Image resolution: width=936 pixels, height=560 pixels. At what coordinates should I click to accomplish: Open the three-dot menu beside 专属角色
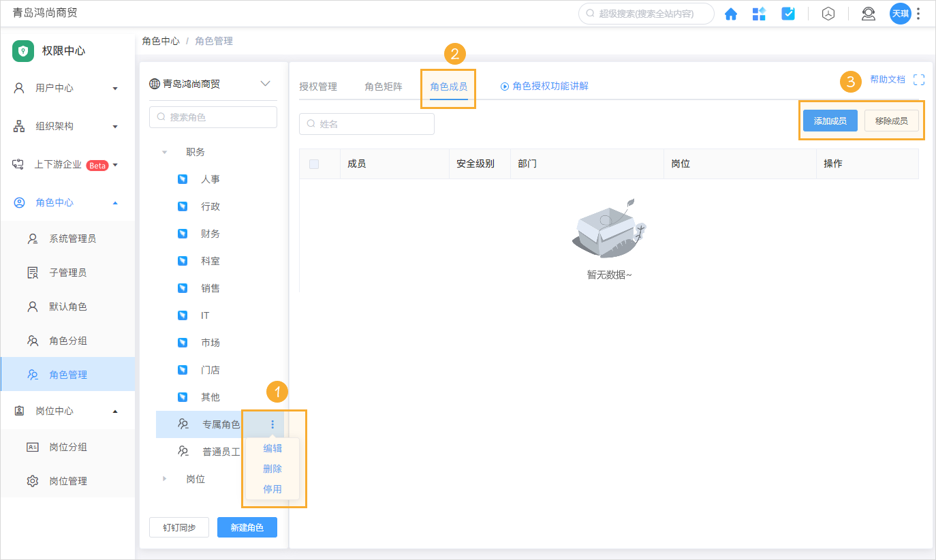click(272, 424)
